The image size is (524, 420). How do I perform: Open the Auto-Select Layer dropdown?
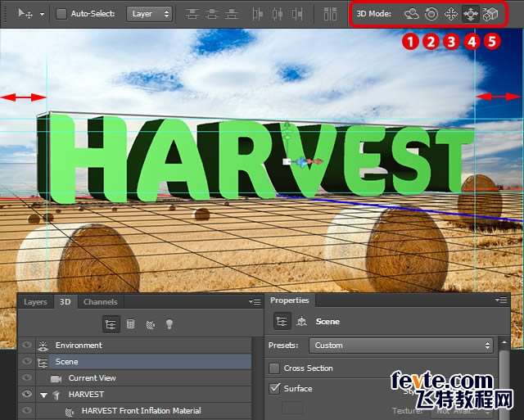tap(149, 14)
